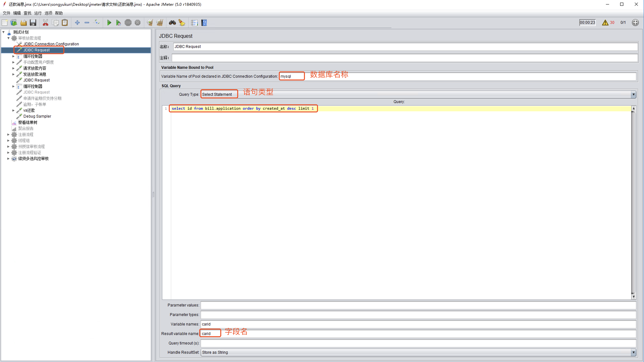Start test with no pauses icon
Image resolution: width=644 pixels, height=362 pixels.
[x=119, y=23]
